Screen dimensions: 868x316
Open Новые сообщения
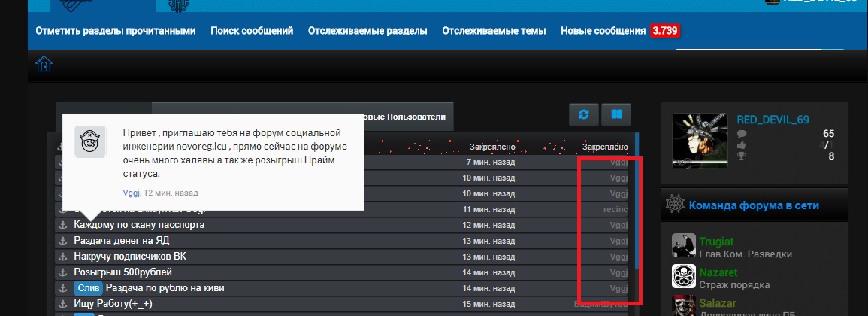point(603,31)
